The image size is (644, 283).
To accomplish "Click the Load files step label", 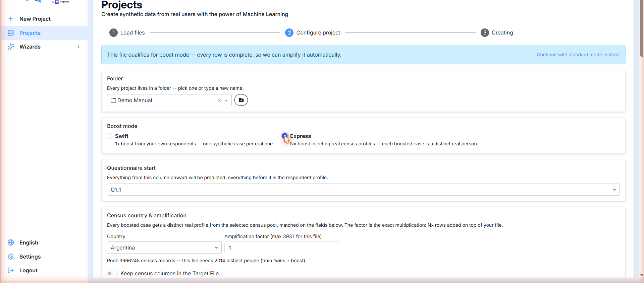I will click(x=132, y=32).
